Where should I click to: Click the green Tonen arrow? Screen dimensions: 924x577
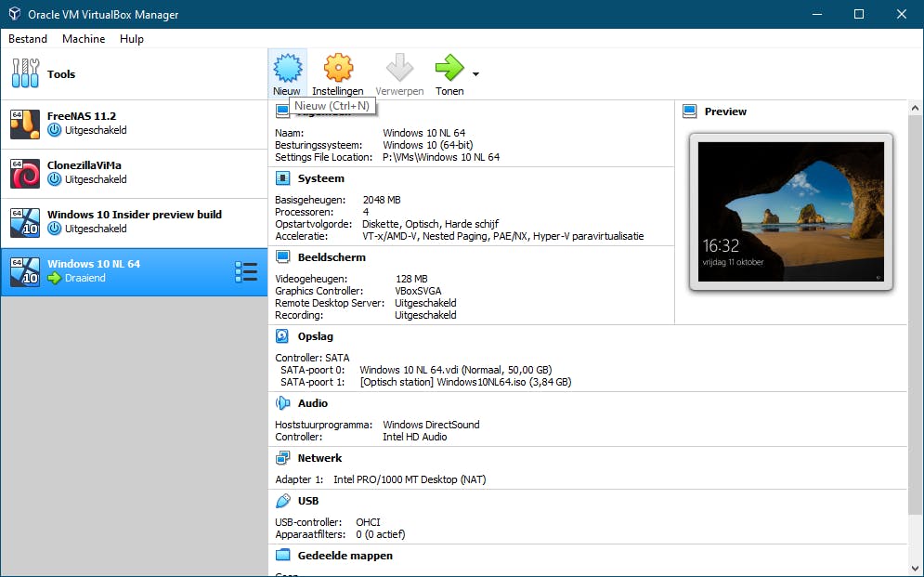(449, 68)
